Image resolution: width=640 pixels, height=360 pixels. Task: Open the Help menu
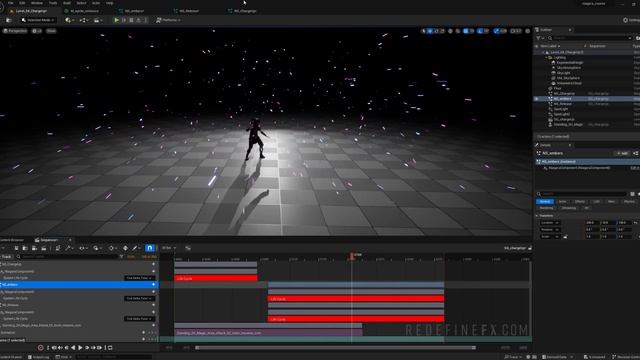pyautogui.click(x=109, y=3)
